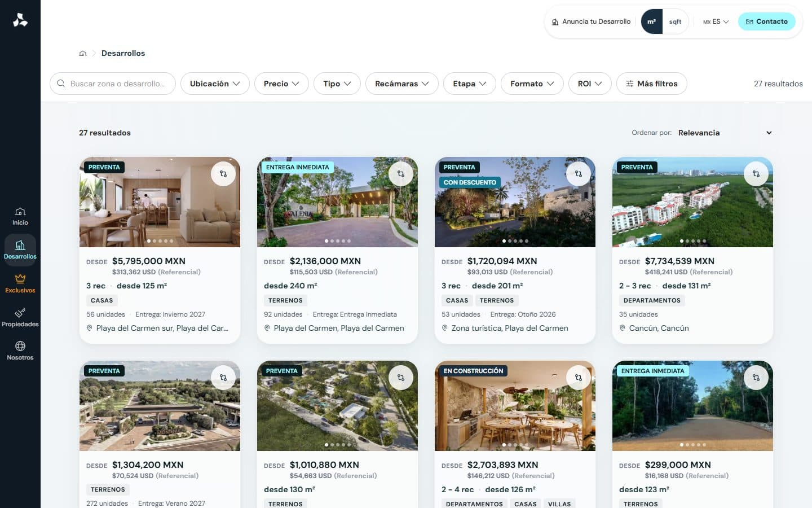Screen dimensions: 812x508
Task: Click the $2,136,000 MXN price
Action: [325, 261]
